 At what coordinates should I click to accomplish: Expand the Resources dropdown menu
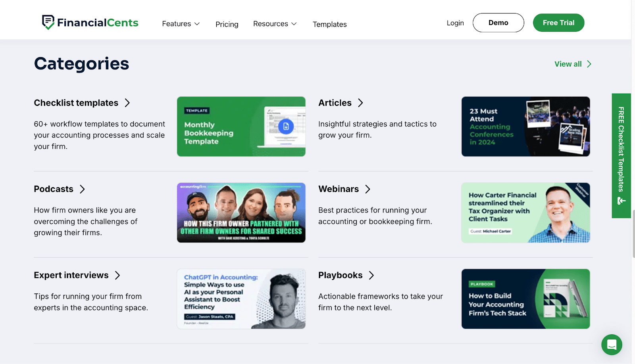[x=275, y=24]
